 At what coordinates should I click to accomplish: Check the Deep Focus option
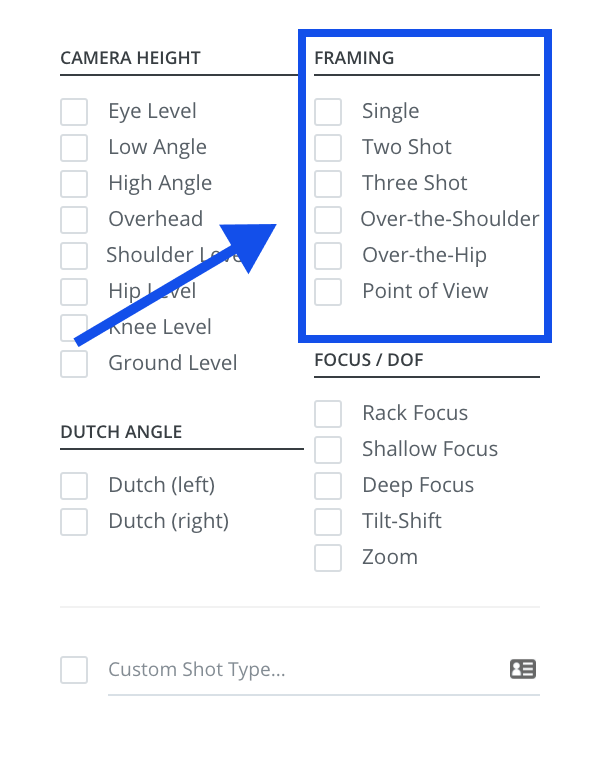(x=328, y=485)
